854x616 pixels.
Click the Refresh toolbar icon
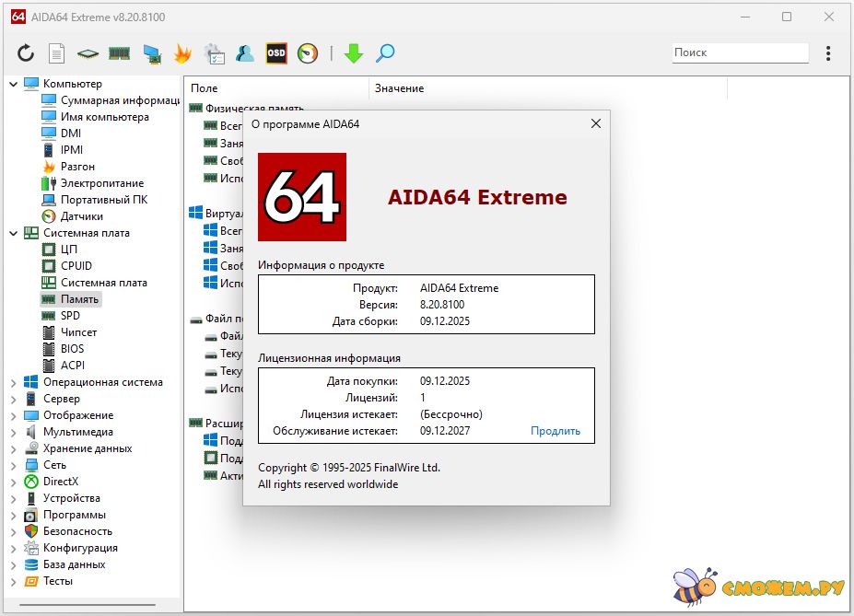(26, 53)
